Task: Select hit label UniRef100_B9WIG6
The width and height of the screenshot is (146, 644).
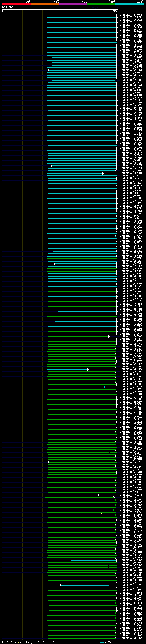Action: tap(131, 635)
